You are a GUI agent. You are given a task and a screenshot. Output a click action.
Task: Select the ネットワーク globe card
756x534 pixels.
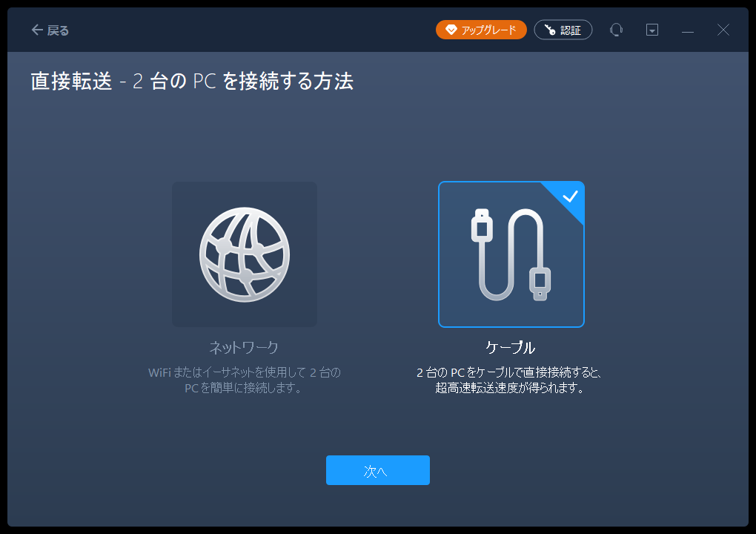245,254
